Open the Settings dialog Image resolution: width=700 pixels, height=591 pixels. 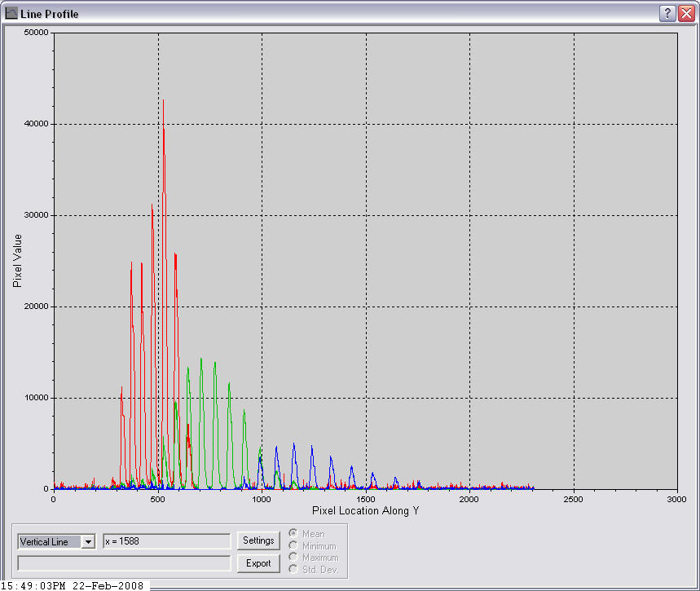(x=258, y=540)
